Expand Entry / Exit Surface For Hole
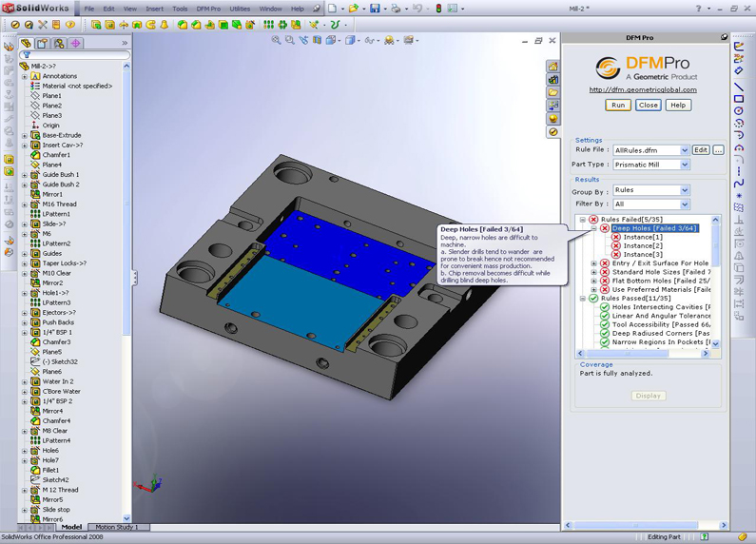756x544 pixels. click(x=594, y=263)
